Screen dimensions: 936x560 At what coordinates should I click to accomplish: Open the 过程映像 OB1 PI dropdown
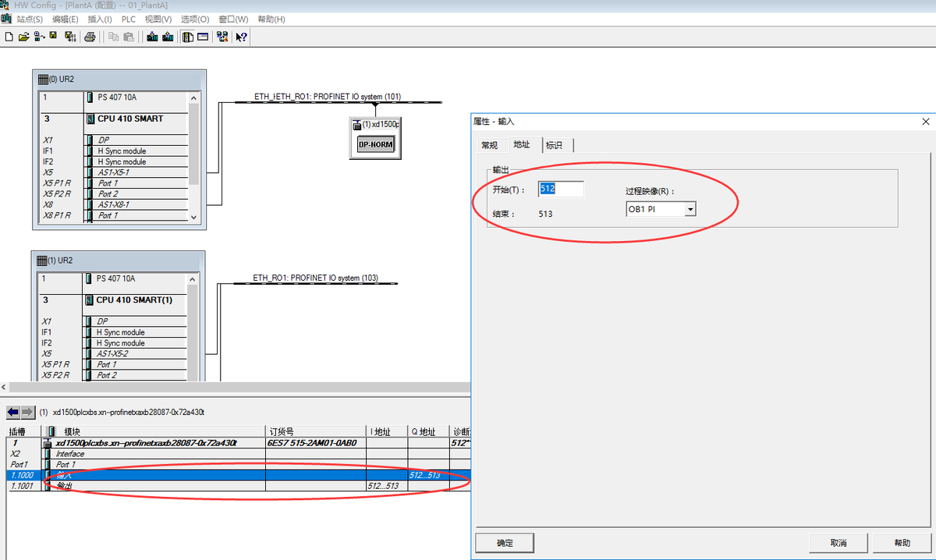point(690,210)
